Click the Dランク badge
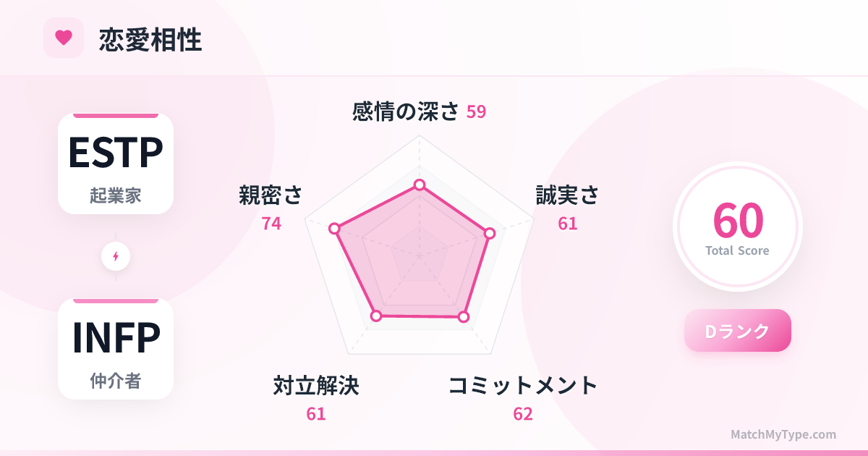Viewport: 868px width, 456px height. 737,331
